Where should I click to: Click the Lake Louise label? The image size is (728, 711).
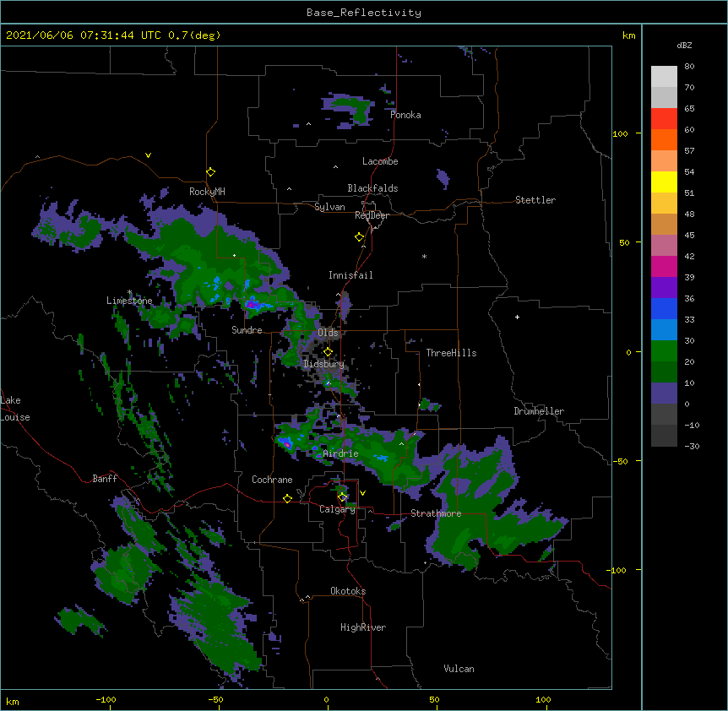tap(14, 409)
